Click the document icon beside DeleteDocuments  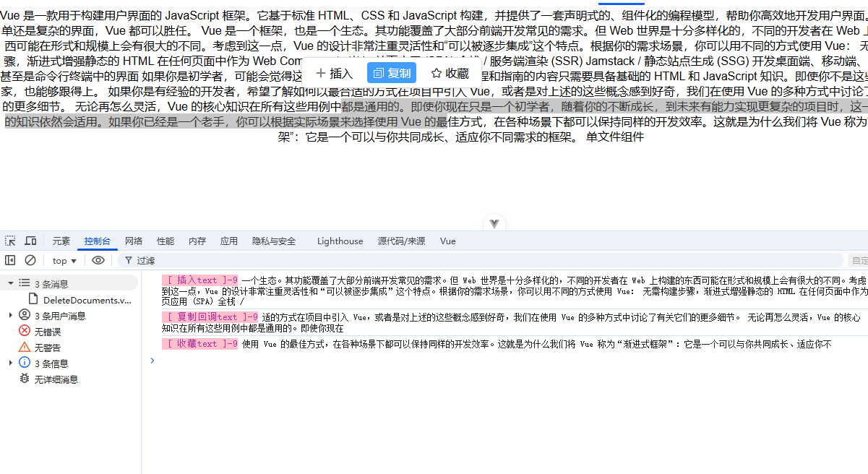click(x=33, y=298)
